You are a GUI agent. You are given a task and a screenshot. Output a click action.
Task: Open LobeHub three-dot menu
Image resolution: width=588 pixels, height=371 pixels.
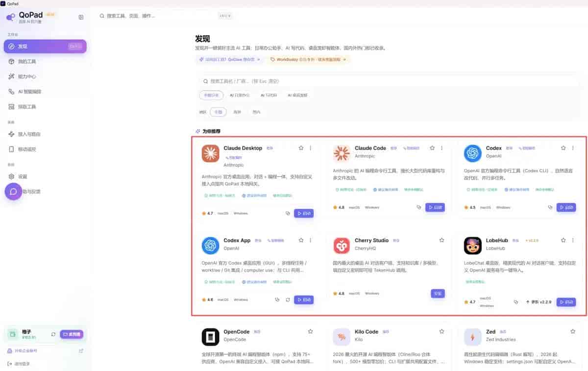(573, 240)
